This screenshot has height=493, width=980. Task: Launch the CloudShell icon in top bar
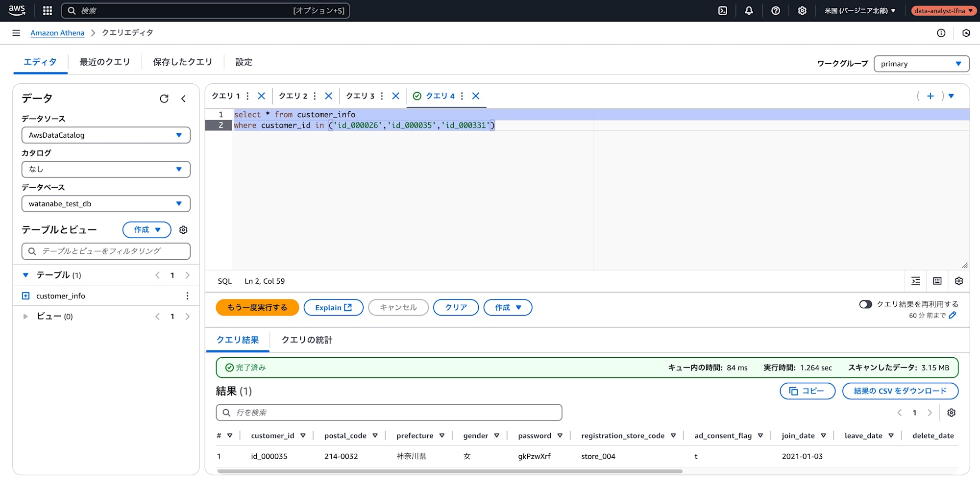722,10
